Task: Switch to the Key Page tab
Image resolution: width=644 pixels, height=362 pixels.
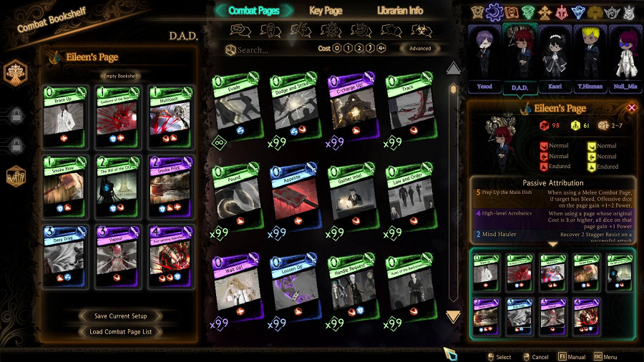Action: point(326,11)
